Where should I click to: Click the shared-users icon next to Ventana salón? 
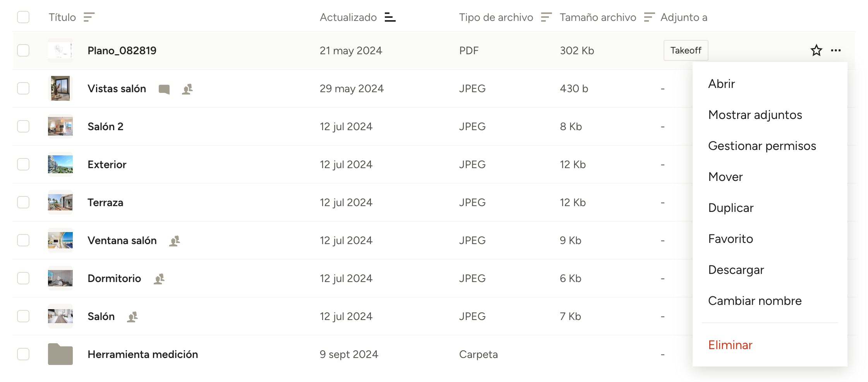tap(175, 241)
